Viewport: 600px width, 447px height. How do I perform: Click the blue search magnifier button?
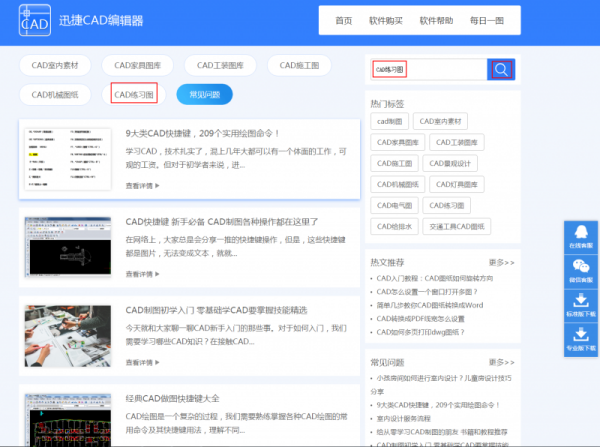(x=501, y=70)
